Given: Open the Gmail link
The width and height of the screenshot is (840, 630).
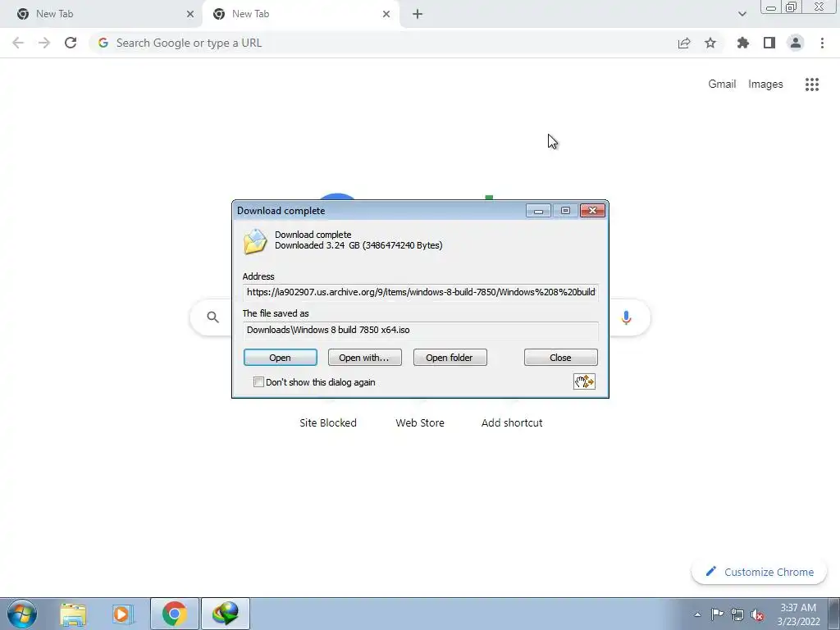Looking at the screenshot, I should pyautogui.click(x=722, y=84).
